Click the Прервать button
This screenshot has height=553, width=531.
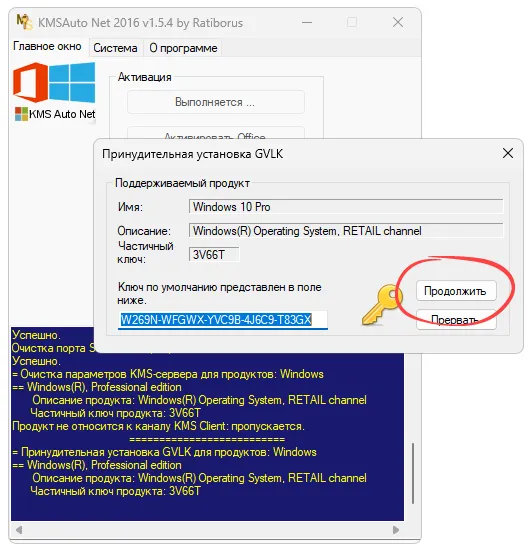point(456,320)
